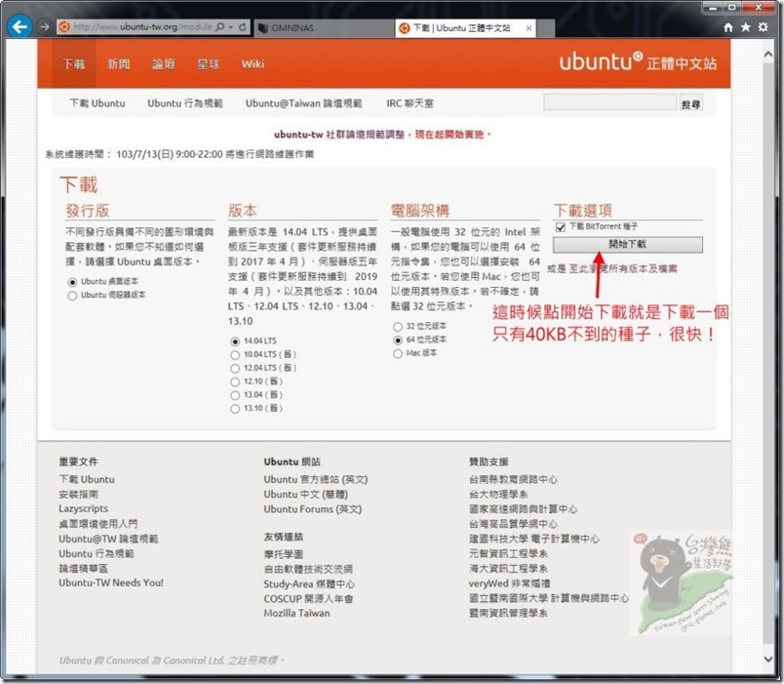Open address bar autocomplete dropdown arrow
Viewport: 784px width, 684px height.
coord(231,26)
